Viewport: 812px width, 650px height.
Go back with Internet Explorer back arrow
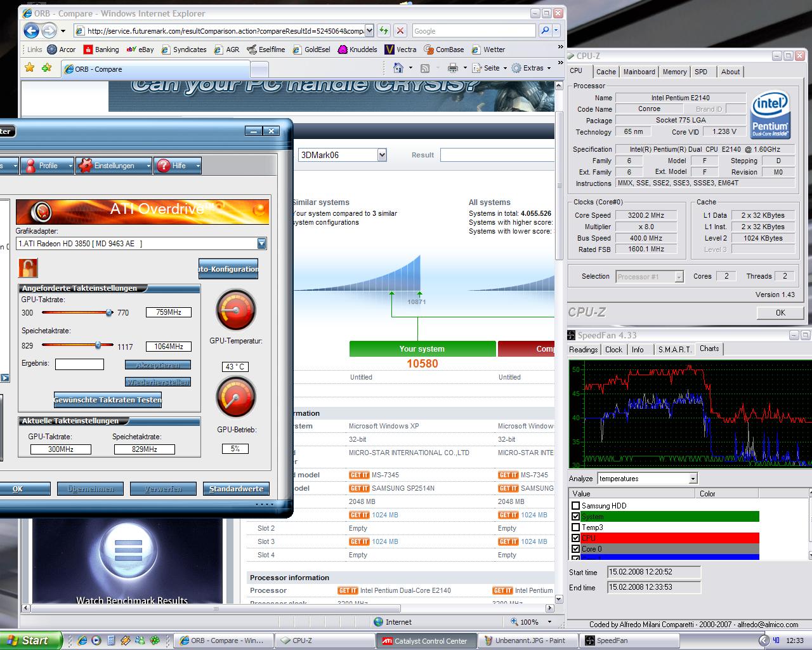pos(31,30)
